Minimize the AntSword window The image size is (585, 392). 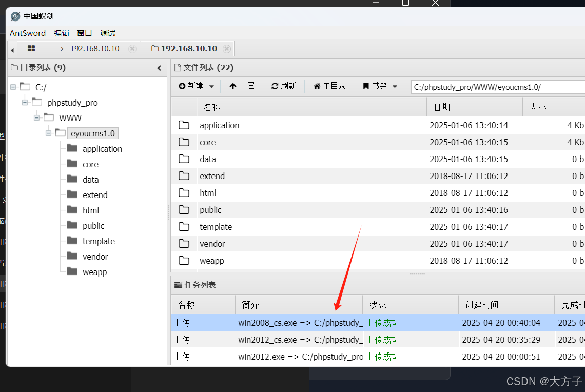376,3
